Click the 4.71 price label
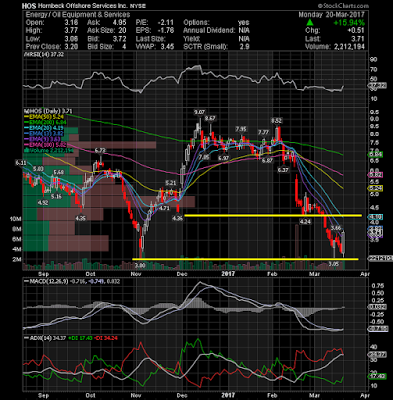Viewport: 393px width, 400px height. [x=164, y=208]
